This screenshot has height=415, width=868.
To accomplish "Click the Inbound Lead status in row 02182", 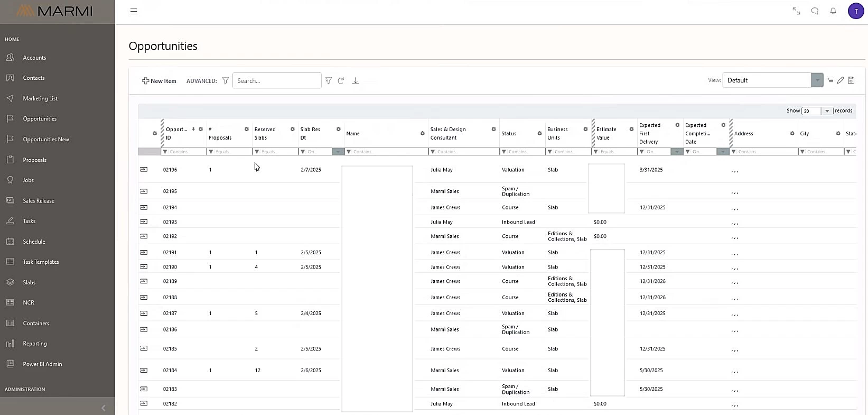I will (518, 404).
